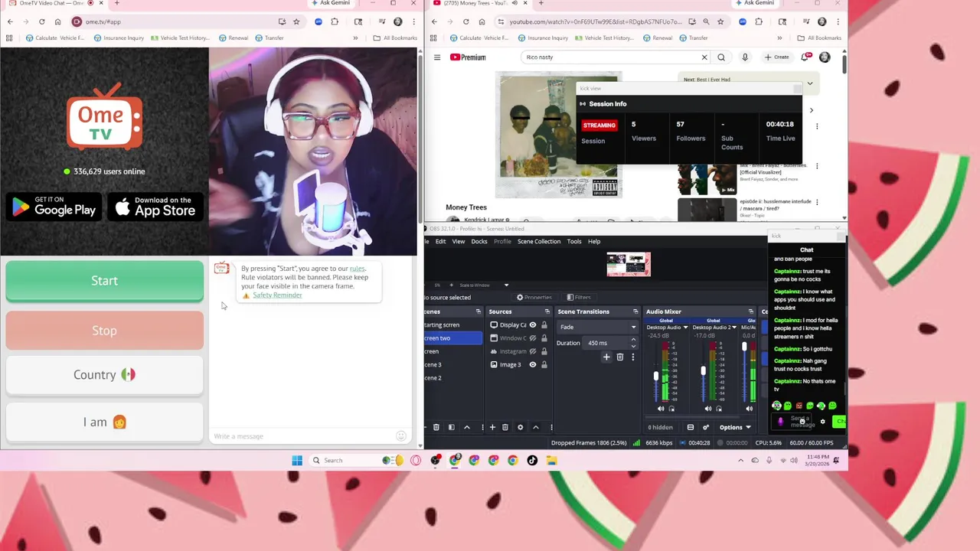Open the OBS Tools menu
Viewport: 980px width, 551px height.
pyautogui.click(x=574, y=242)
